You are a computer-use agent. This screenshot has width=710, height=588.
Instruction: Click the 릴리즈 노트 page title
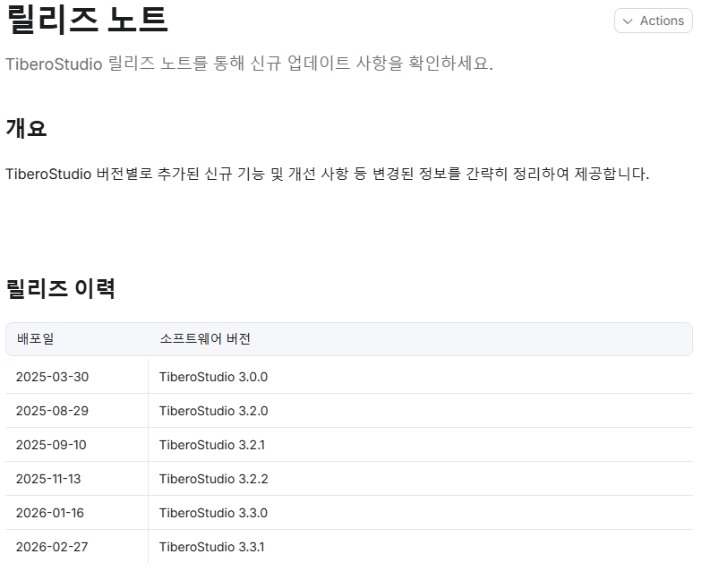[87, 20]
